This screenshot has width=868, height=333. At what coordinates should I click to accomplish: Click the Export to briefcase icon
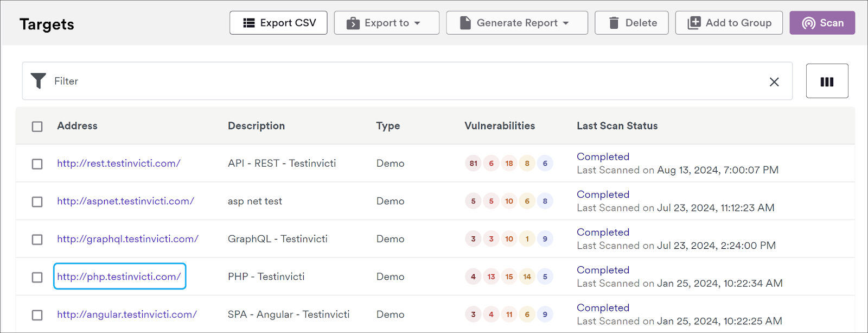(353, 23)
